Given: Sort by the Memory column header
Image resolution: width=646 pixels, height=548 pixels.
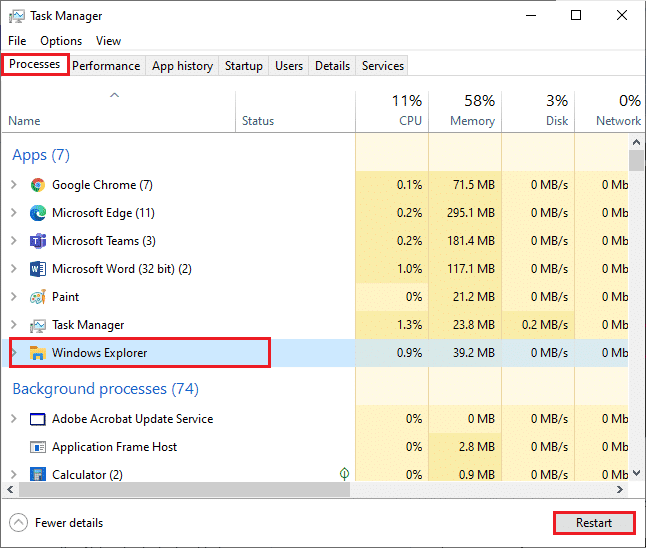Looking at the screenshot, I should point(465,111).
